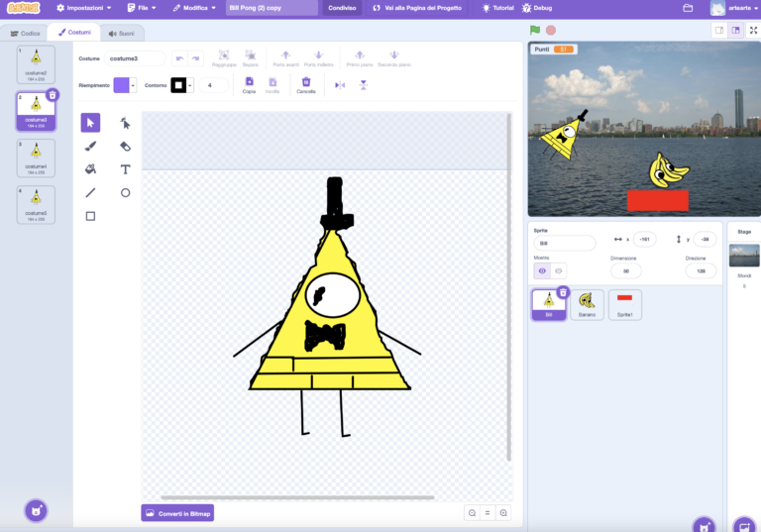Click the costume name field
This screenshot has height=532, width=761.
[x=135, y=58]
